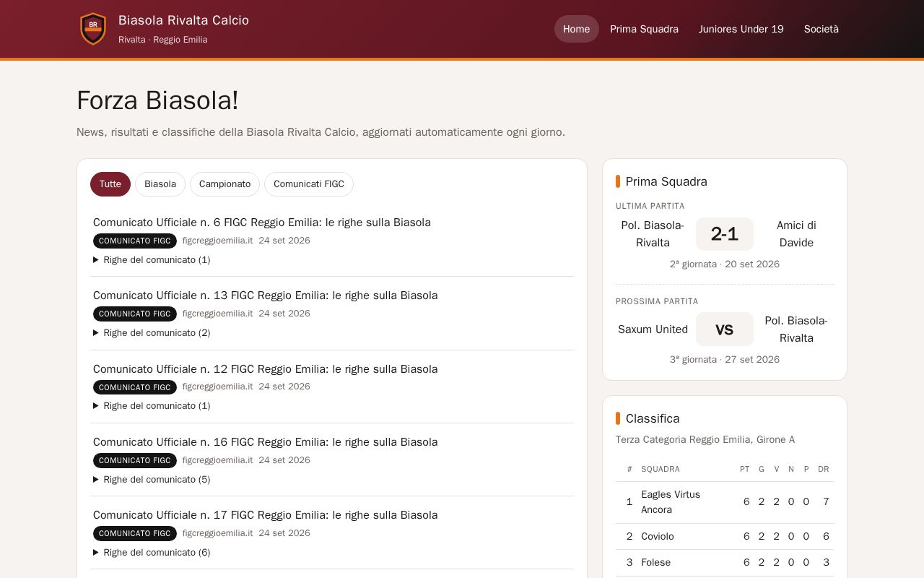Viewport: 924px width, 578px height.
Task: Select the Tutte filter chip
Action: [110, 184]
